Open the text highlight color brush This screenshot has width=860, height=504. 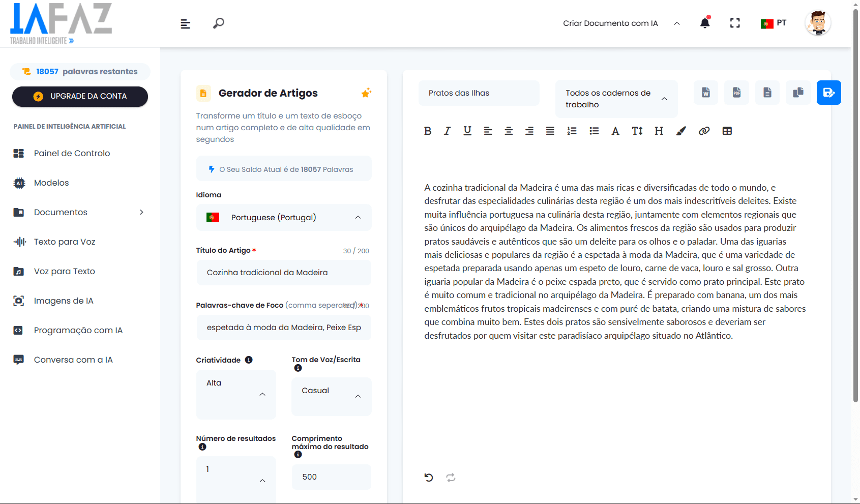(x=681, y=131)
